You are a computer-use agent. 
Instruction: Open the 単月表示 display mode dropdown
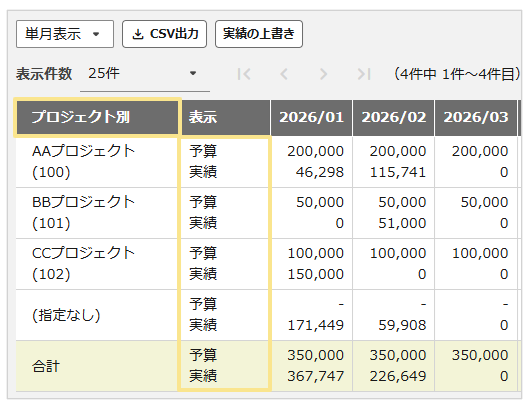point(65,34)
